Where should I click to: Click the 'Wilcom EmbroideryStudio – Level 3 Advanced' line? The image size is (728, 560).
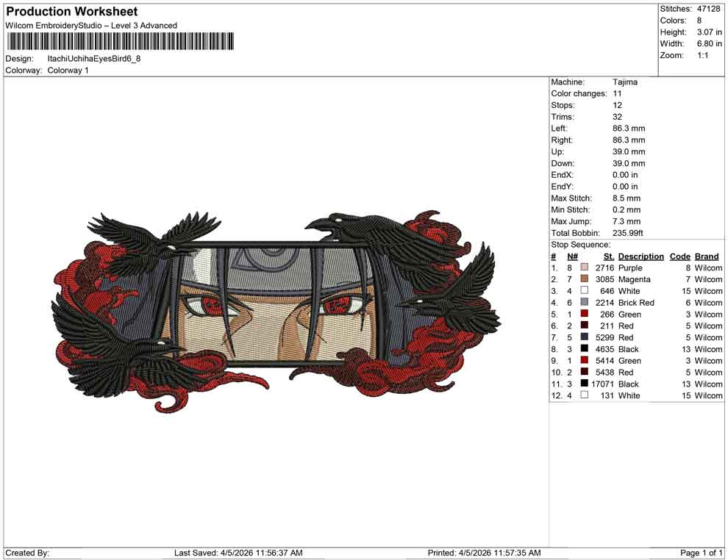coord(91,26)
